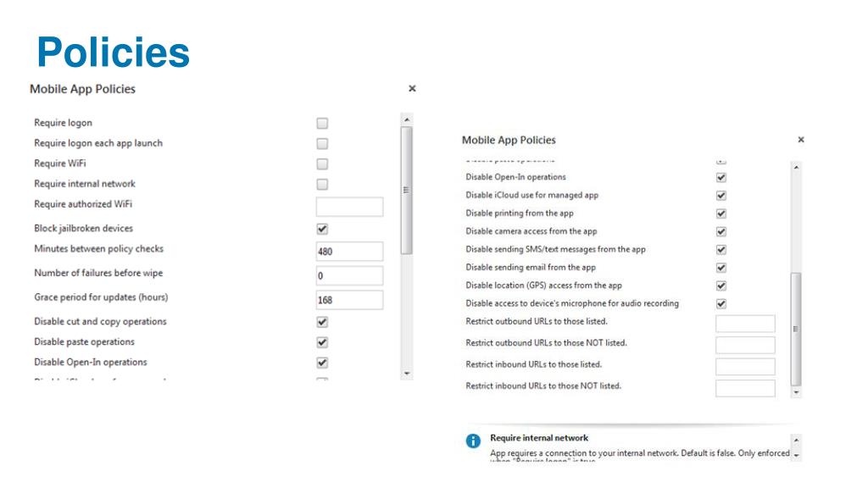
Task: Enable the Require logon checkbox
Action: (322, 124)
